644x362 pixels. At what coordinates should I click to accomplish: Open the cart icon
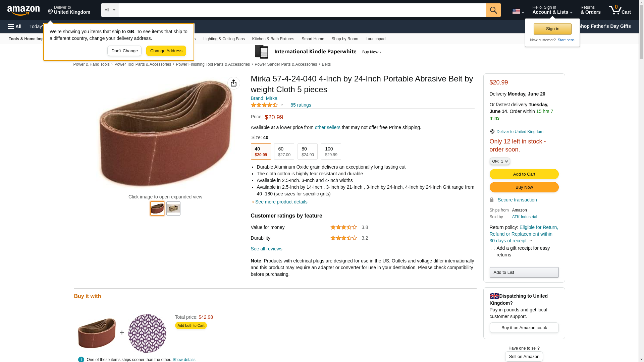point(620,10)
